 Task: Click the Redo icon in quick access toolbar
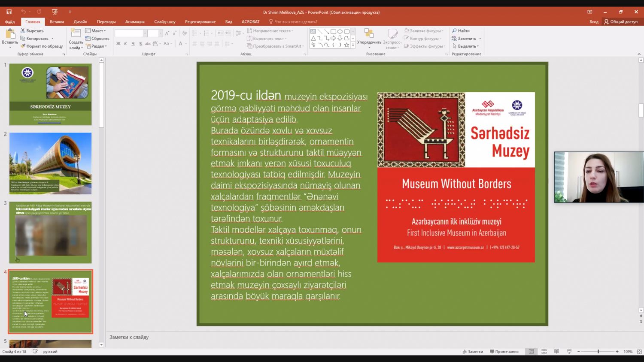click(39, 12)
